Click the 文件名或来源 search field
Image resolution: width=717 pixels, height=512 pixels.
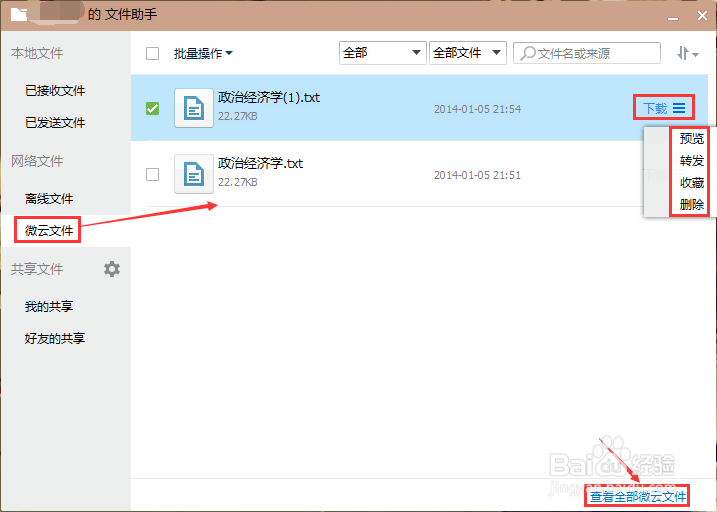pyautogui.click(x=587, y=53)
